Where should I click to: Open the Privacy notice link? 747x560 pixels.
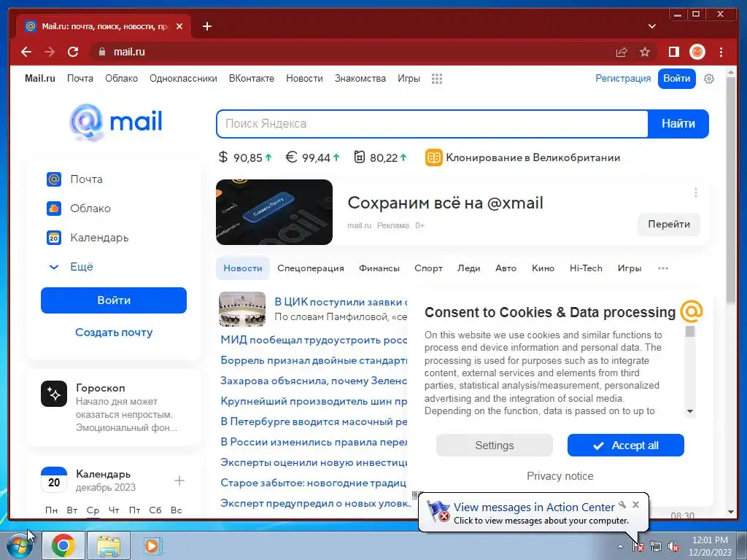(x=560, y=476)
